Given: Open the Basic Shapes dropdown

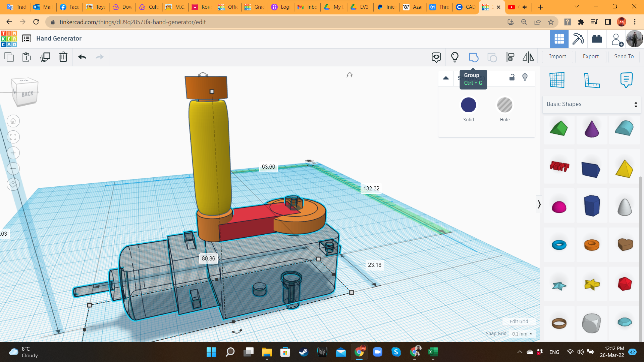Looking at the screenshot, I should [592, 104].
